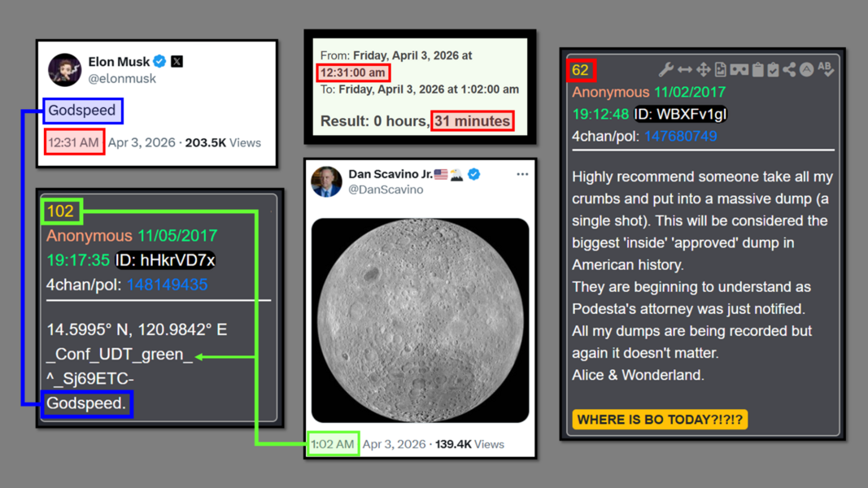This screenshot has width=868, height=488.
Task: Click the plain clipboard icon
Action: pos(757,70)
